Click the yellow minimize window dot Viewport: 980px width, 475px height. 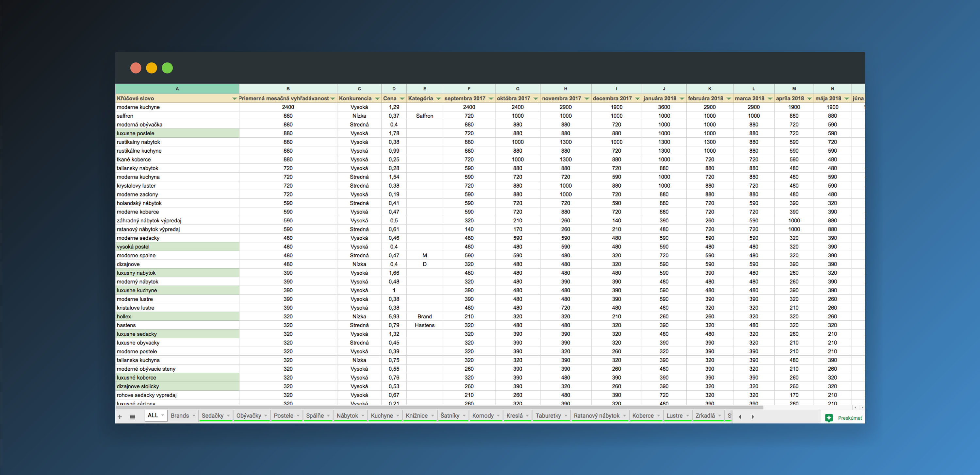(x=152, y=68)
